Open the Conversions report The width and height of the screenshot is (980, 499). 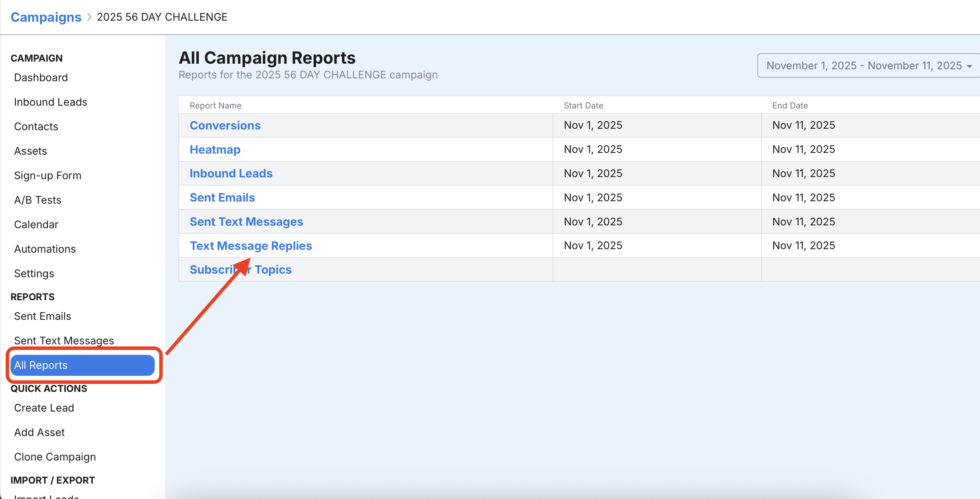(225, 125)
